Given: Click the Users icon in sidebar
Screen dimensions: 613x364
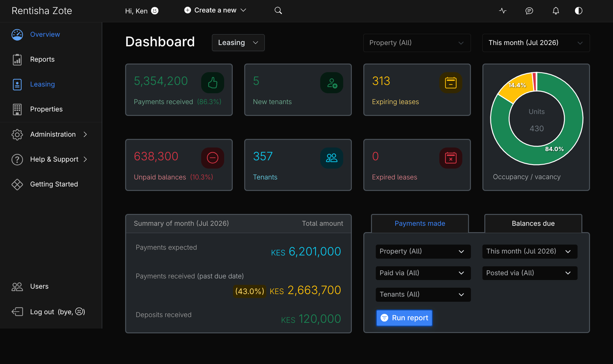Looking at the screenshot, I should tap(17, 286).
